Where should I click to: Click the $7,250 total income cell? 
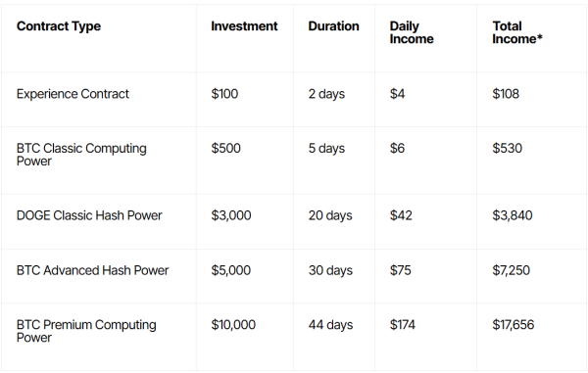[512, 270]
